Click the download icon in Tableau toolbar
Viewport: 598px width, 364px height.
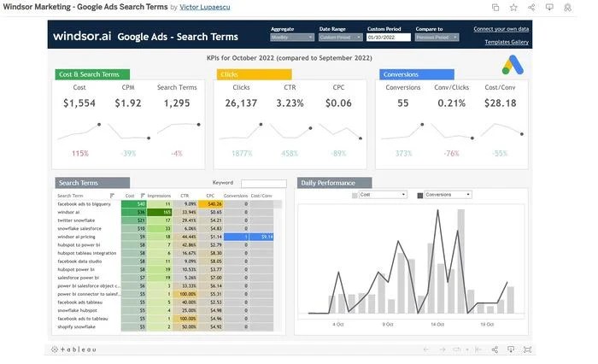click(x=511, y=349)
